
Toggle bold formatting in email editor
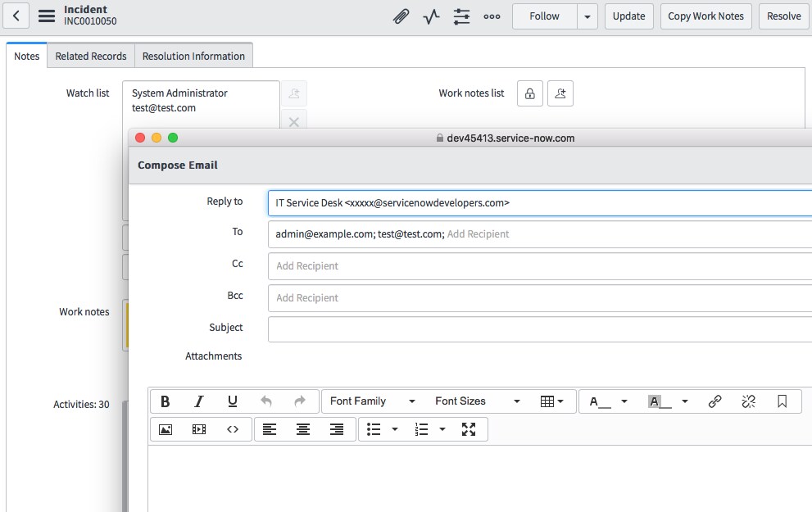coord(166,401)
